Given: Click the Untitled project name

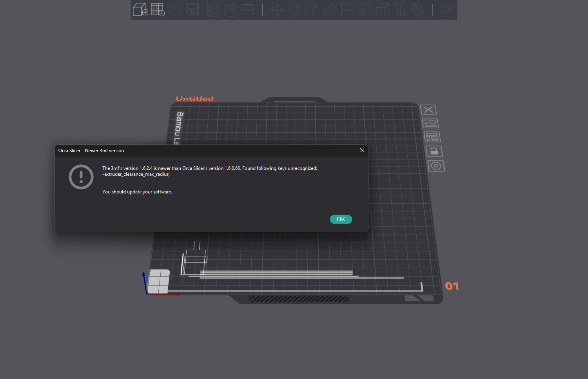Looking at the screenshot, I should 194,98.
